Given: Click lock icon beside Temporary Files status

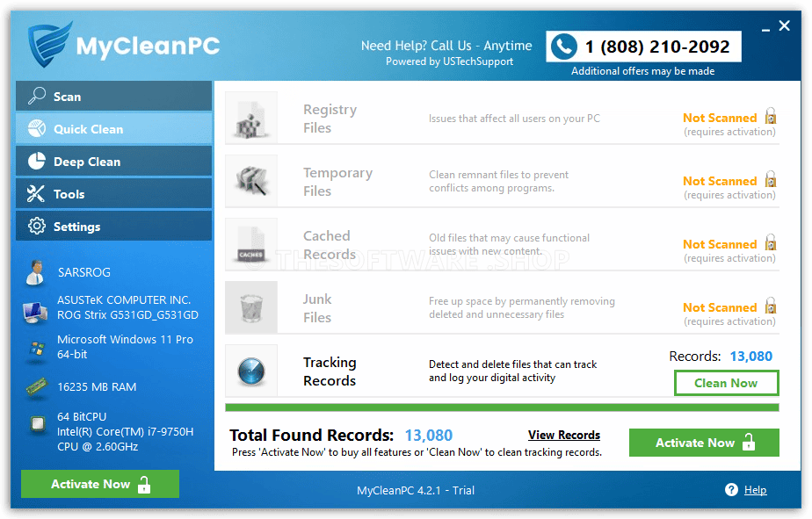Looking at the screenshot, I should click(x=771, y=179).
